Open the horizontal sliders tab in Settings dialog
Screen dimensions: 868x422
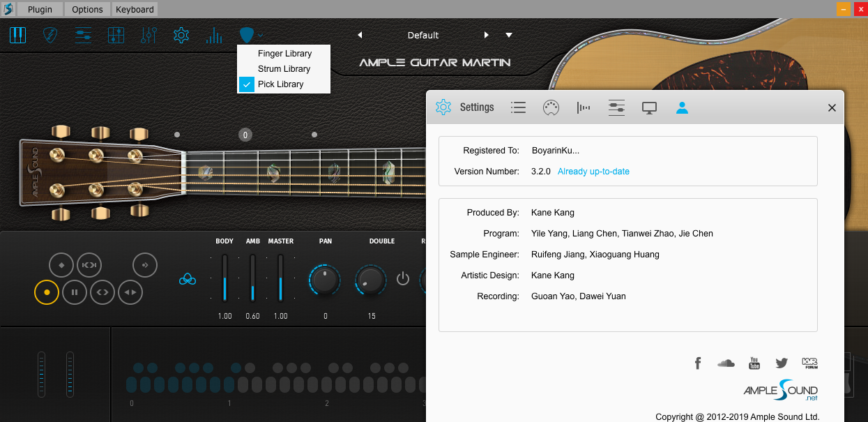(x=616, y=107)
